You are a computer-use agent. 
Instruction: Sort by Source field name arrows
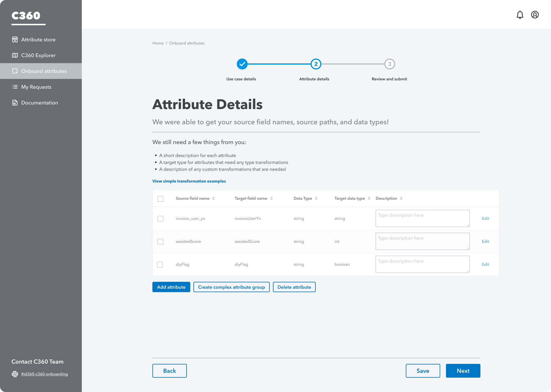tap(214, 198)
